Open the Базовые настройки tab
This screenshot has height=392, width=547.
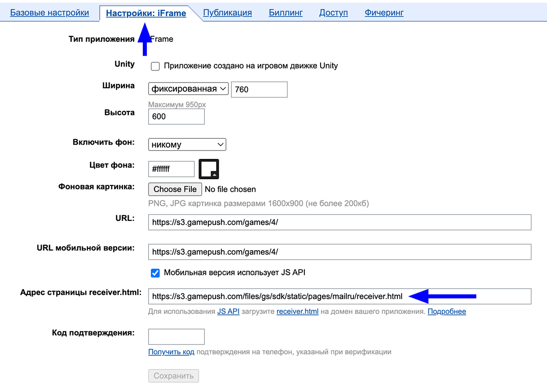[49, 13]
